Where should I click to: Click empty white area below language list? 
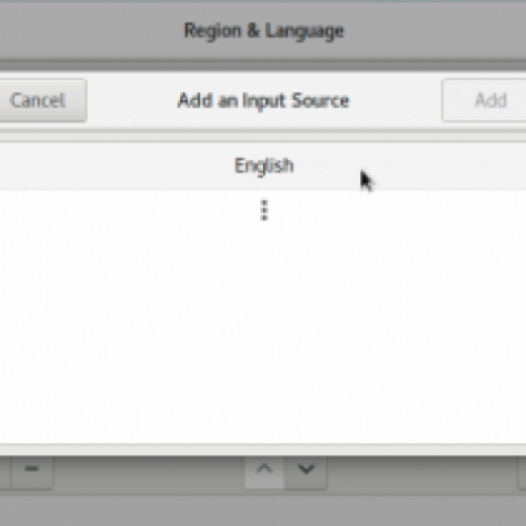[x=263, y=335]
